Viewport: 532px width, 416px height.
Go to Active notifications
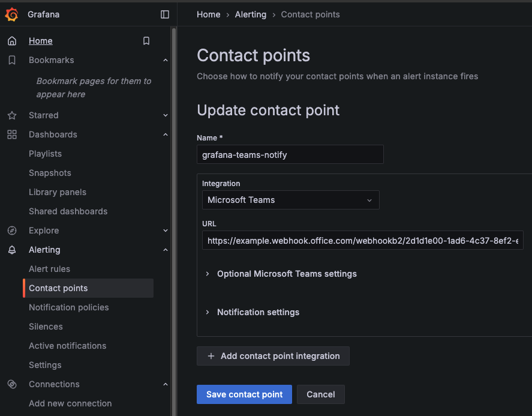tap(68, 346)
